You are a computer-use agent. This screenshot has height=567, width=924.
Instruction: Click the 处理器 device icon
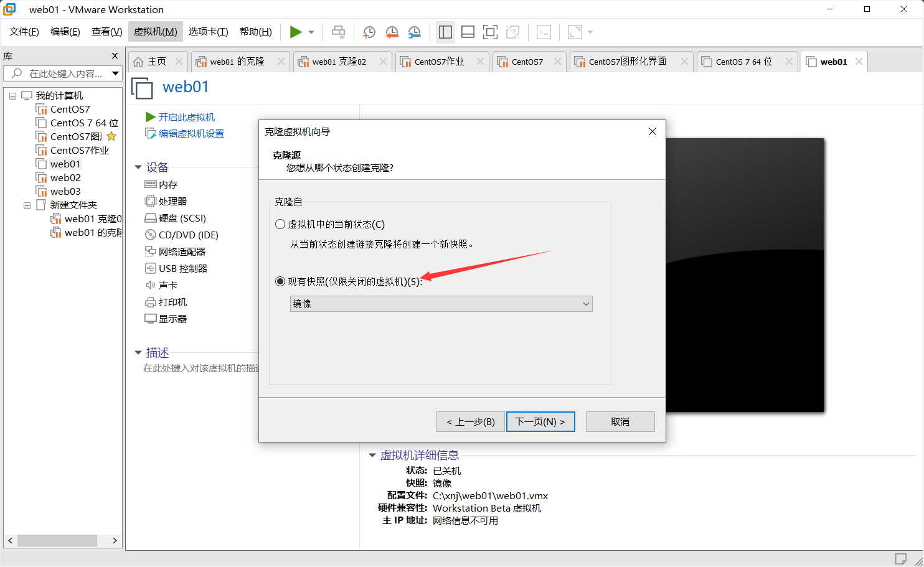point(150,201)
